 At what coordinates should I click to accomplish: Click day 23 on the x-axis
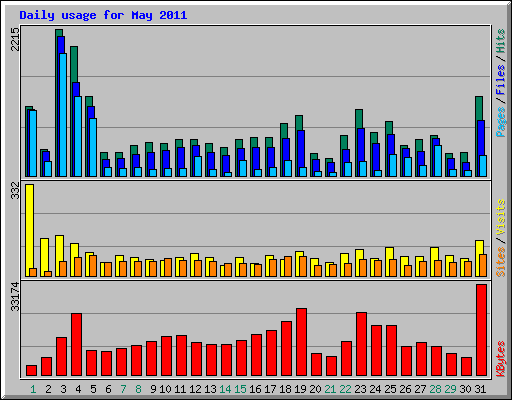[x=360, y=389]
